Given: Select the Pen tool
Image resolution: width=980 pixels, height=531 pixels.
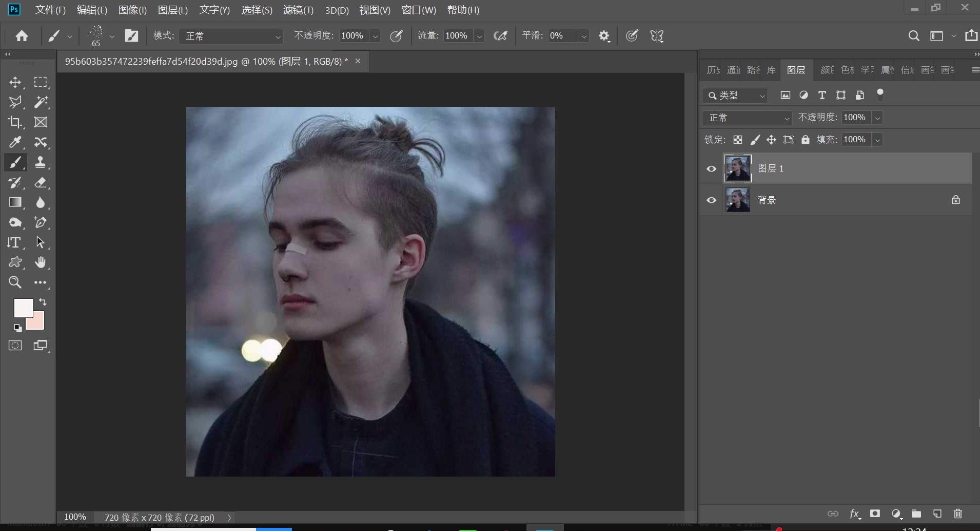Looking at the screenshot, I should click(41, 222).
